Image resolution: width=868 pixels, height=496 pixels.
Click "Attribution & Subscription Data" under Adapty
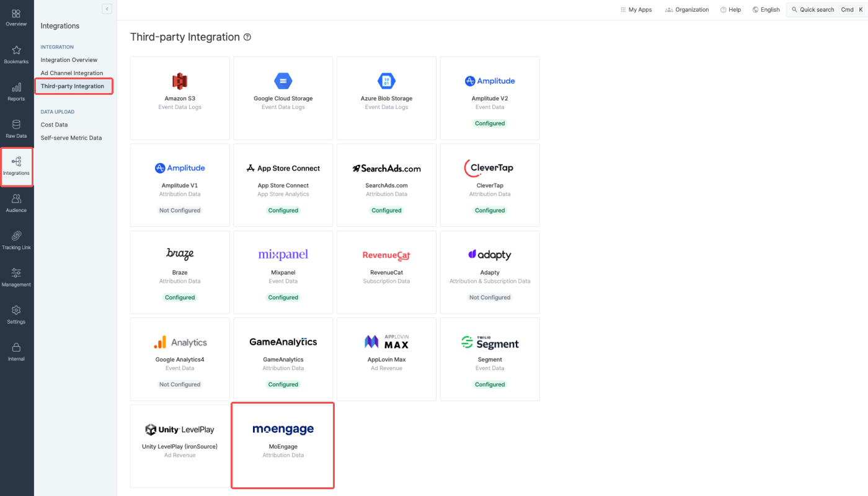tap(490, 281)
